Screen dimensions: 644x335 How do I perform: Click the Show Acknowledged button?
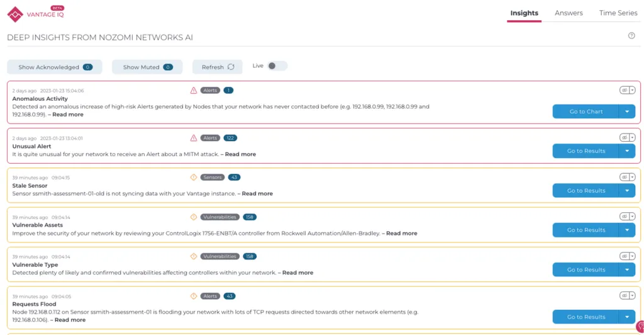(x=55, y=67)
